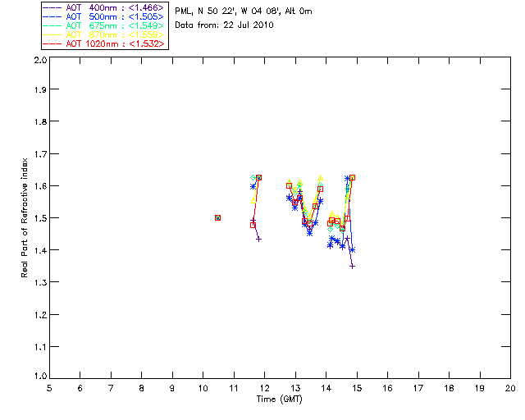This screenshot has height=420, width=525.
Task: Click the time-axis tick label '5'
Action: click(49, 388)
